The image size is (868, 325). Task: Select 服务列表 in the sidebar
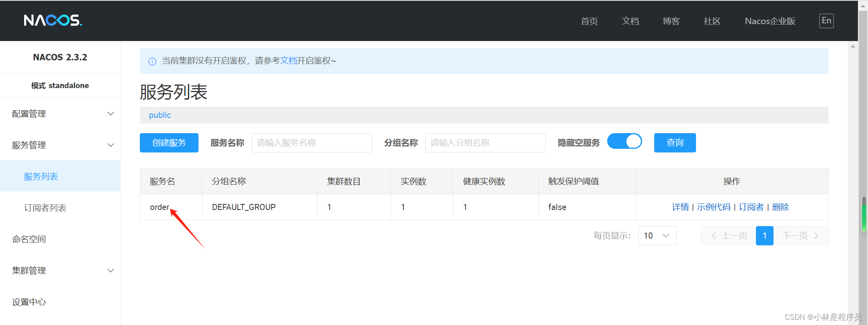click(x=60, y=176)
